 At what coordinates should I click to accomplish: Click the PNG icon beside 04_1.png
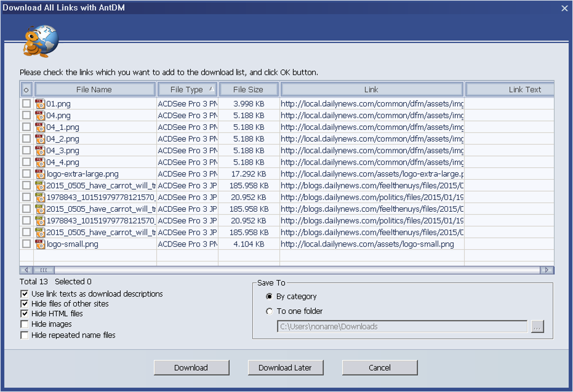[x=40, y=127]
